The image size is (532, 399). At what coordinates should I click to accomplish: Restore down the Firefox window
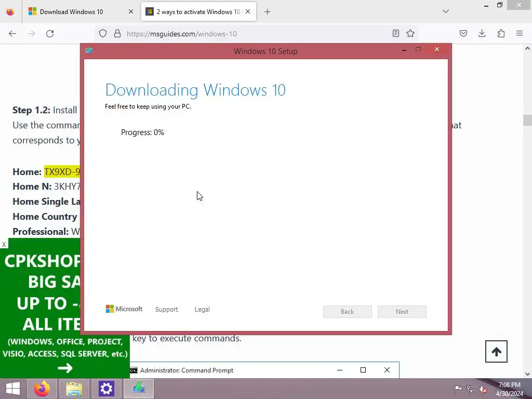pyautogui.click(x=499, y=5)
